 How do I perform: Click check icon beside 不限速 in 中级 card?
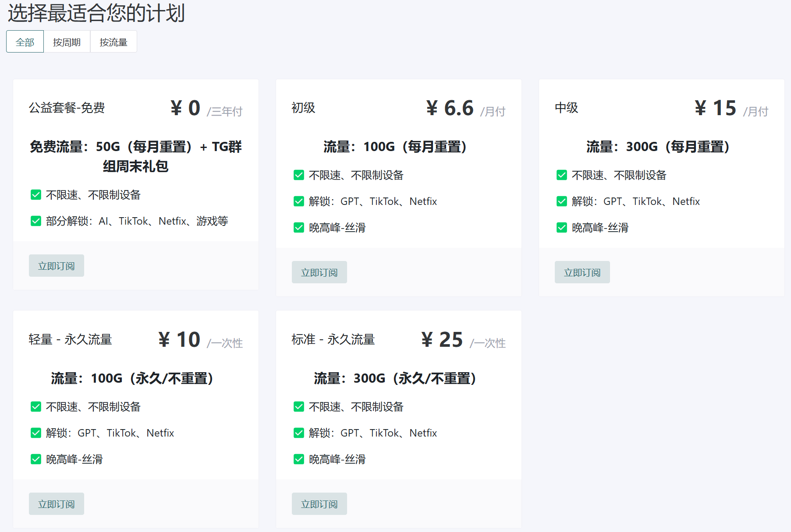[562, 175]
